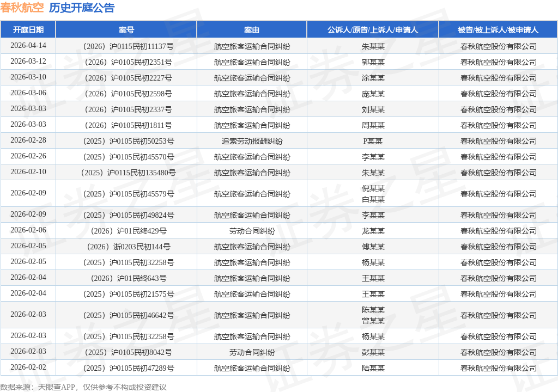Screen dimensions: 558x392
Task: Click plaintiff 倪某某
Action: click(x=373, y=188)
